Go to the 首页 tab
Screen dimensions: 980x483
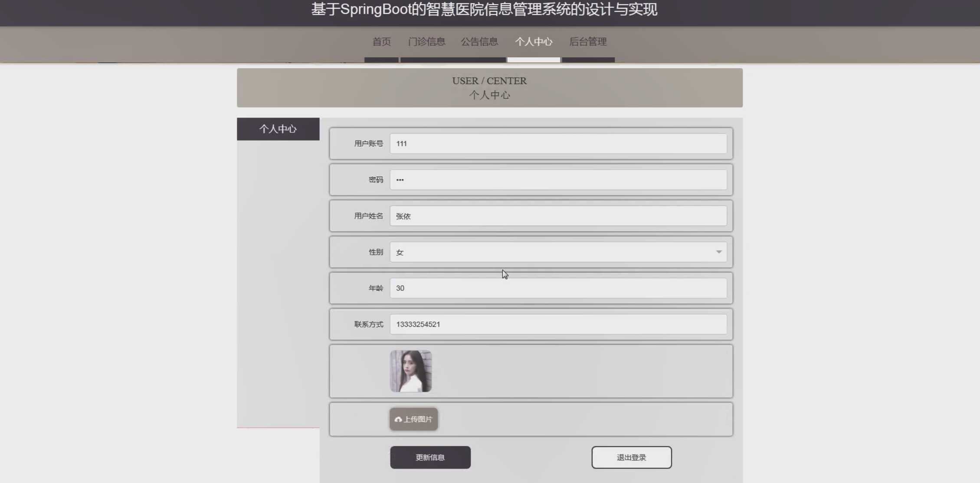[x=381, y=42]
